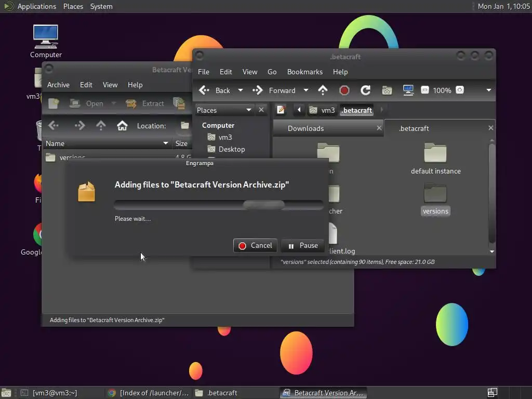This screenshot has width=532, height=399.
Task: Click the add files icon in Engrampa
Action: pyautogui.click(x=179, y=103)
